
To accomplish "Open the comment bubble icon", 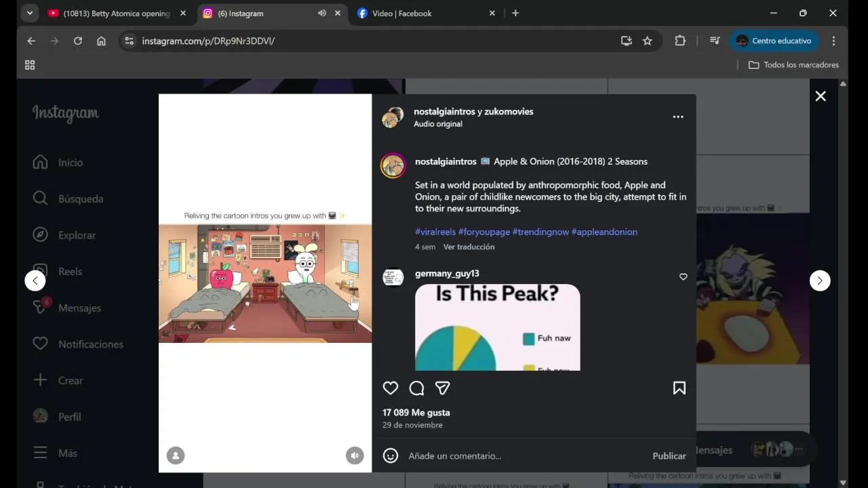I will (x=416, y=388).
